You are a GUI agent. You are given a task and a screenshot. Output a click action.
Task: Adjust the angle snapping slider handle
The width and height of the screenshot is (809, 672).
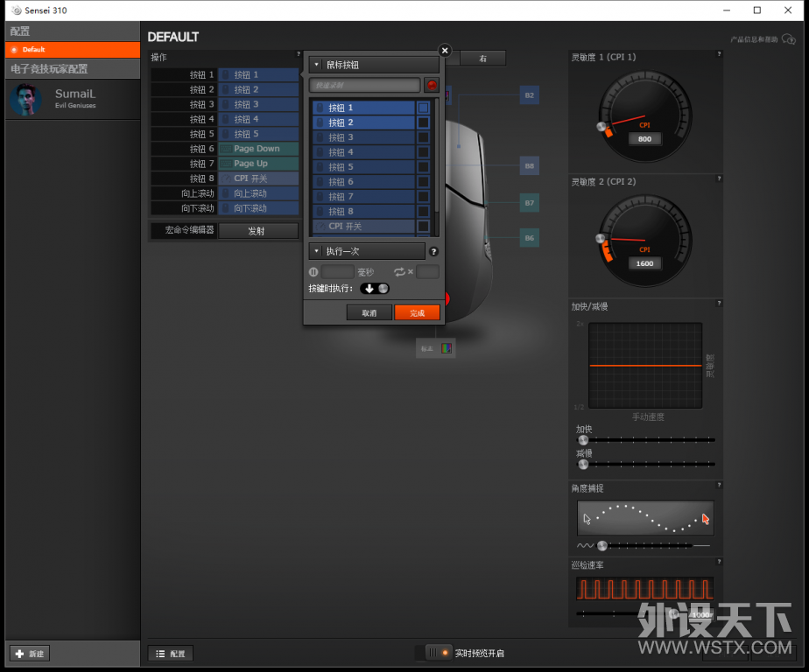602,546
